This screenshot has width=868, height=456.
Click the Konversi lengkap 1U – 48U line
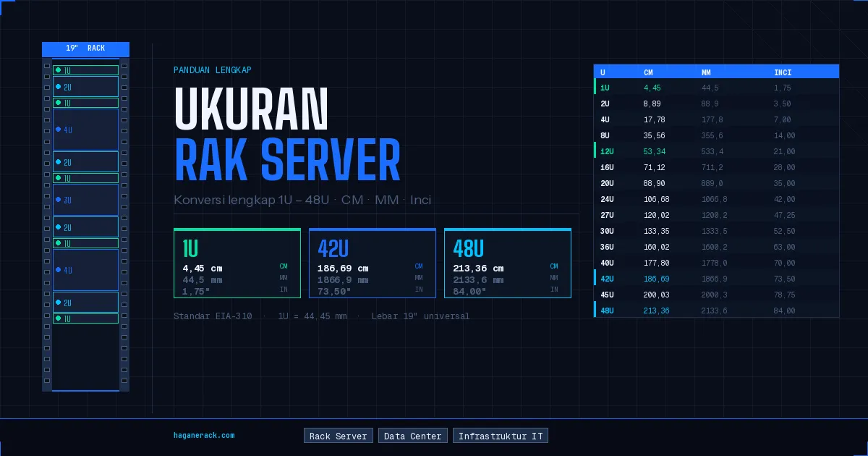click(x=302, y=200)
